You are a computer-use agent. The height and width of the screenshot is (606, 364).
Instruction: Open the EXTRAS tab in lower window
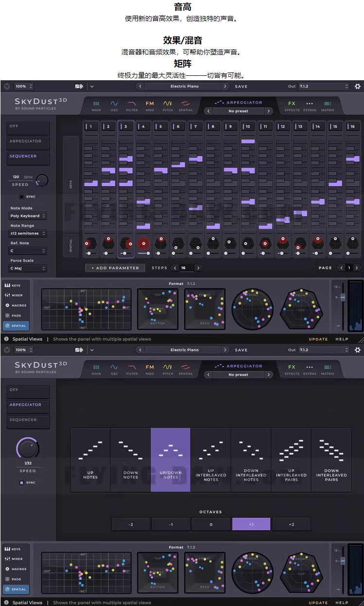[x=310, y=369]
